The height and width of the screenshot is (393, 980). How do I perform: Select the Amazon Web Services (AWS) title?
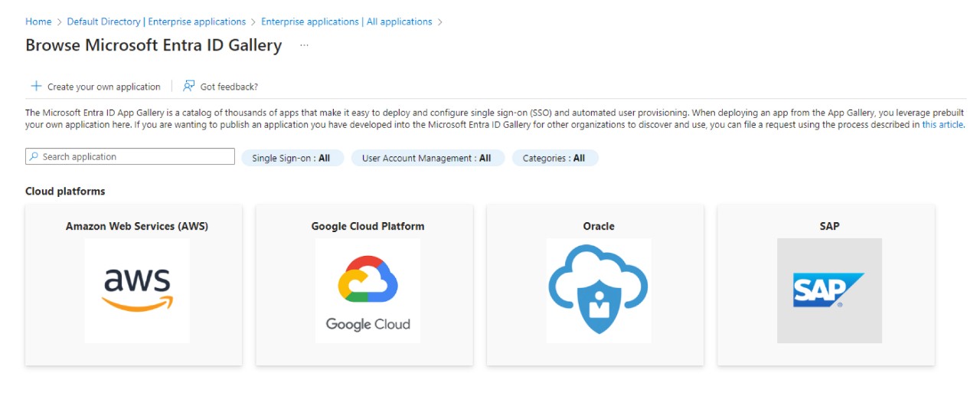coord(137,226)
